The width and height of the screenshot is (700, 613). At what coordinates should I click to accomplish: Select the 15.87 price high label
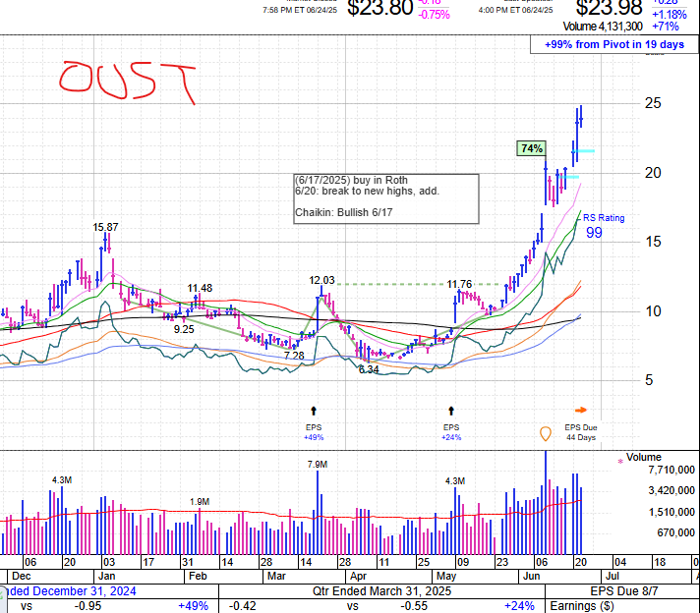coord(105,227)
